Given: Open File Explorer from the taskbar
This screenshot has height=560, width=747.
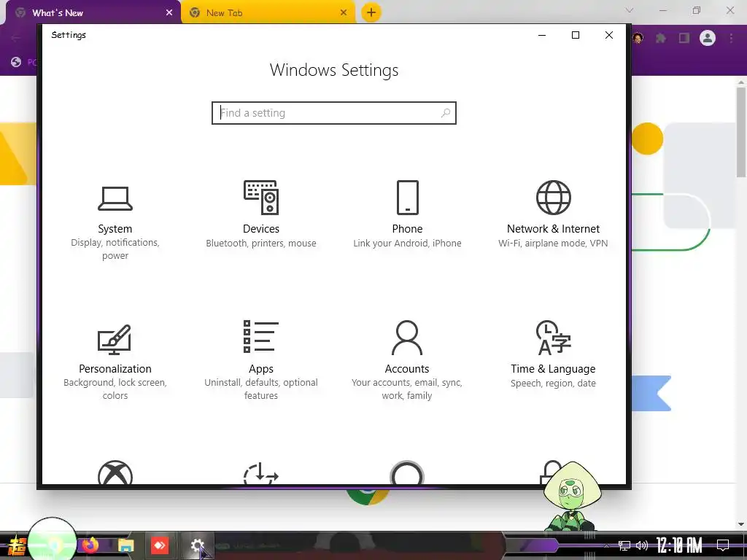Looking at the screenshot, I should (125, 545).
